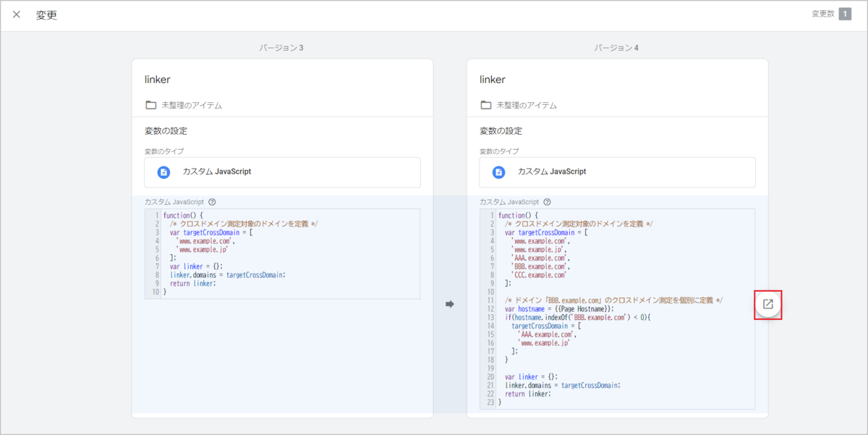
Task: Click the folder icon in the version 4 card
Action: point(486,105)
